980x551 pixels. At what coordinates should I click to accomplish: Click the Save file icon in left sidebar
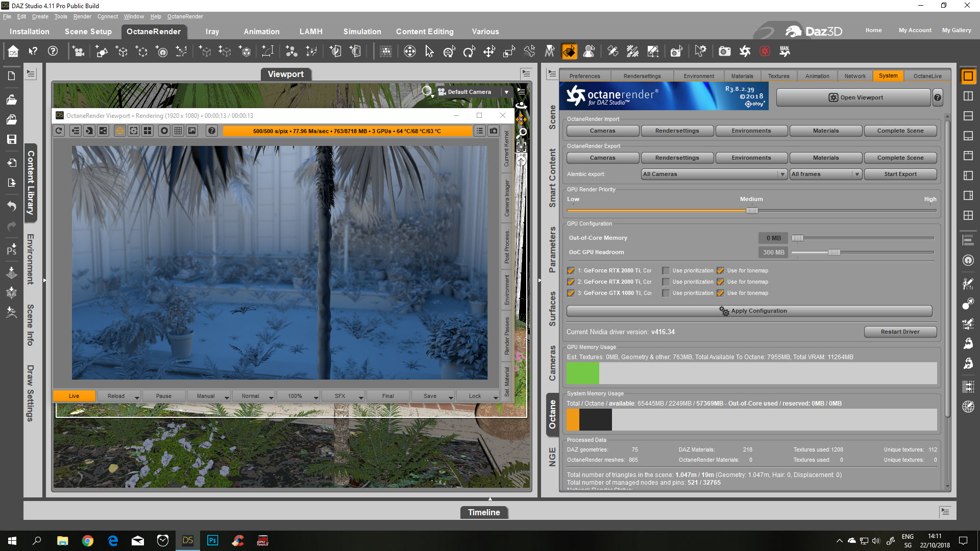click(12, 139)
